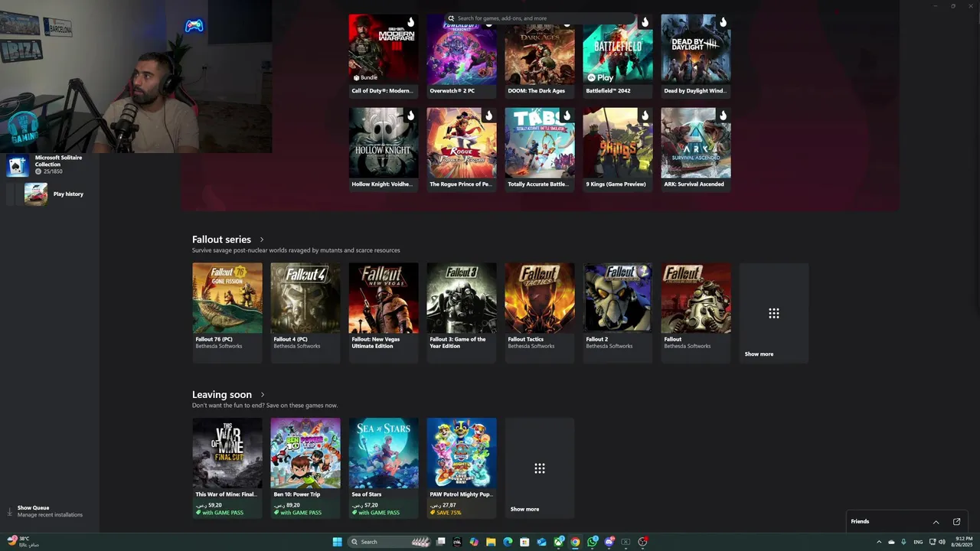
Task: Open the original Fallout game card
Action: coord(696,312)
